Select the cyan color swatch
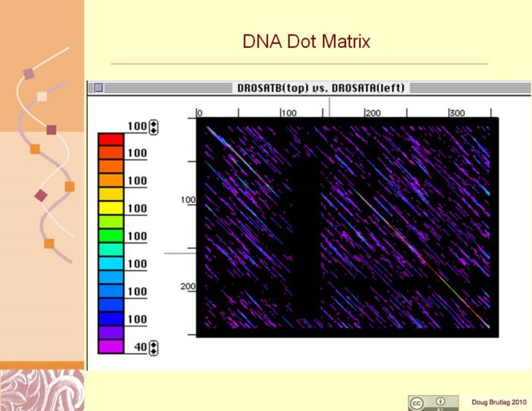 point(110,263)
